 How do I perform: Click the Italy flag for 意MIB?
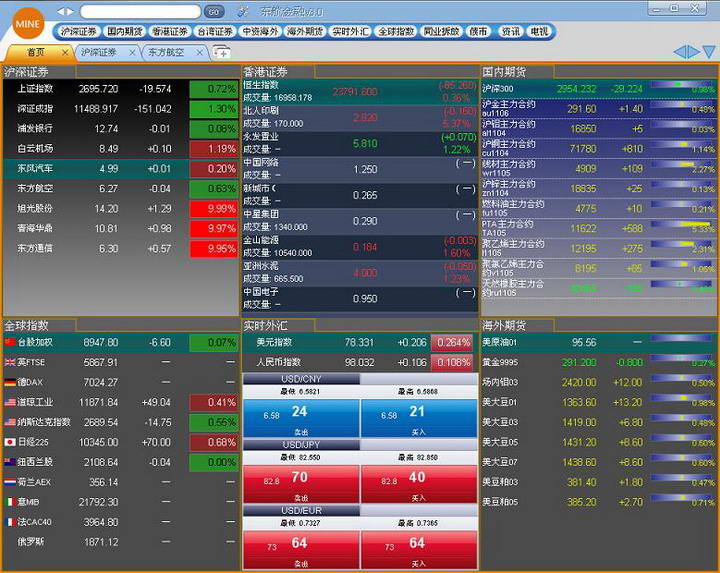point(10,502)
